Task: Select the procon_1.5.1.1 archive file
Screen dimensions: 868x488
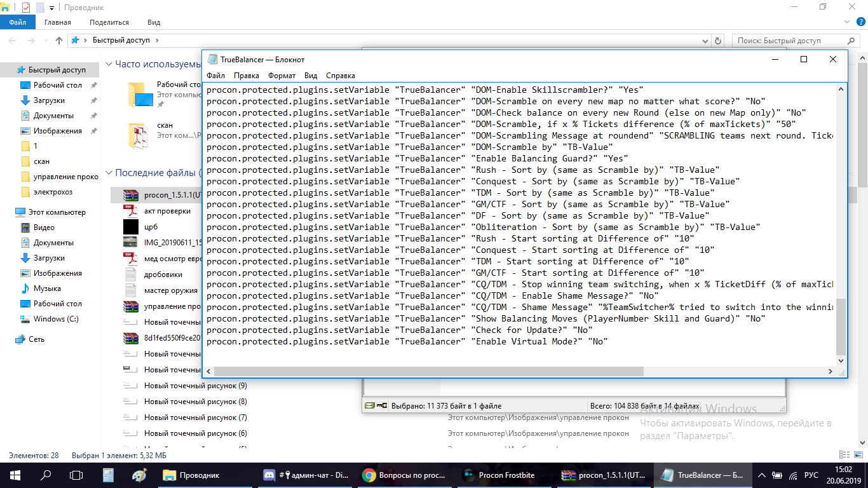Action: tap(172, 195)
